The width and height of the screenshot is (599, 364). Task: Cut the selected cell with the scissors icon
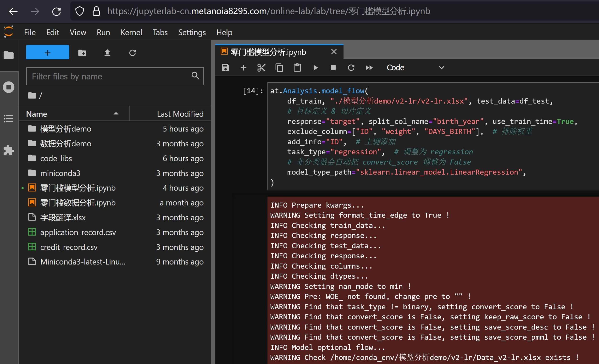pyautogui.click(x=261, y=67)
